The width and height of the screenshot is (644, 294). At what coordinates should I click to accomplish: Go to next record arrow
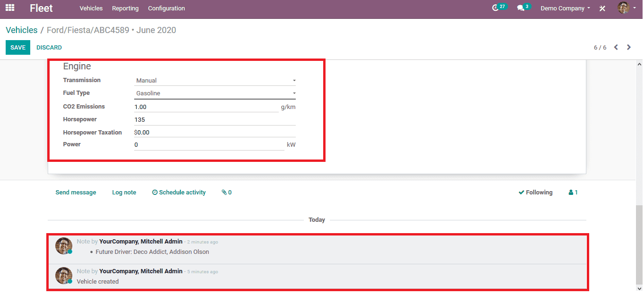tap(629, 47)
